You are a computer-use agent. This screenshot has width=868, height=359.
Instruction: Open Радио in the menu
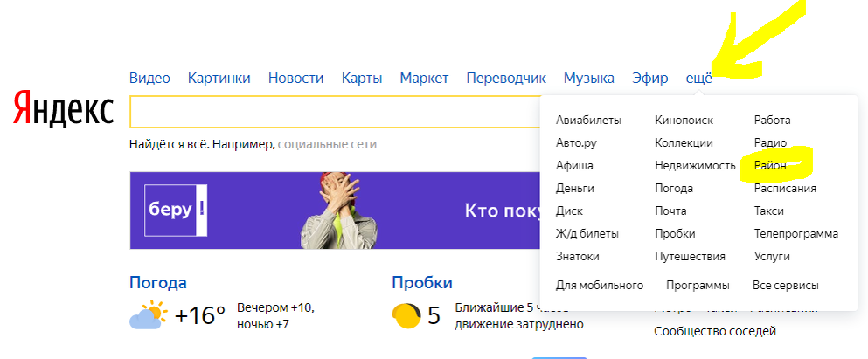(x=770, y=142)
